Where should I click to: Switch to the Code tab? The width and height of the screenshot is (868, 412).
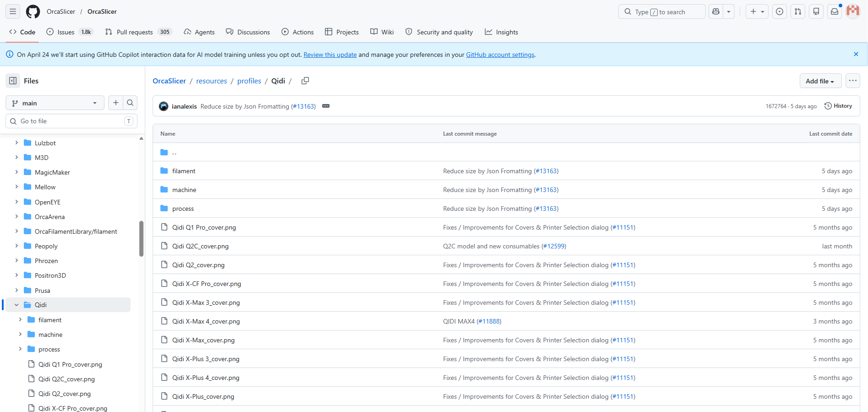coord(22,32)
